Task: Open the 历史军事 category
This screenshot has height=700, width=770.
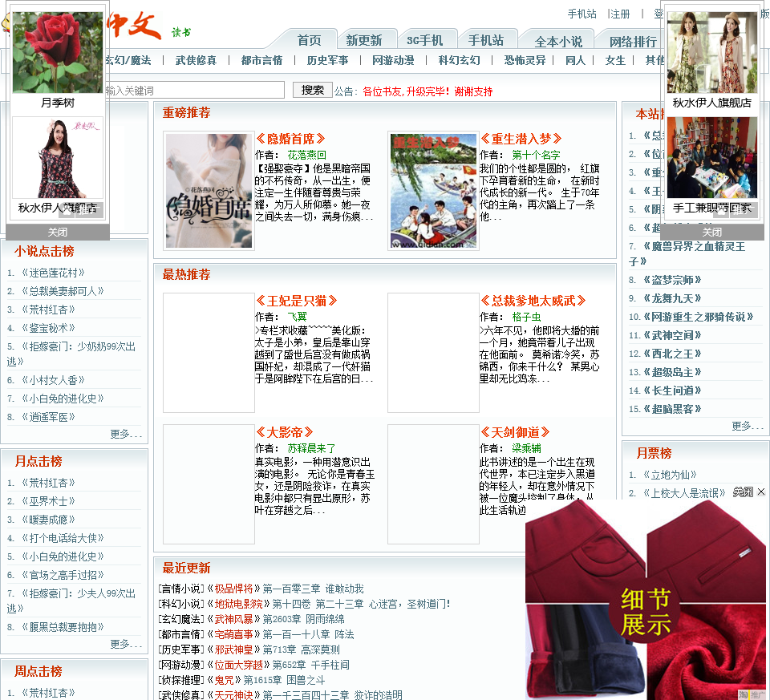Action: tap(327, 60)
